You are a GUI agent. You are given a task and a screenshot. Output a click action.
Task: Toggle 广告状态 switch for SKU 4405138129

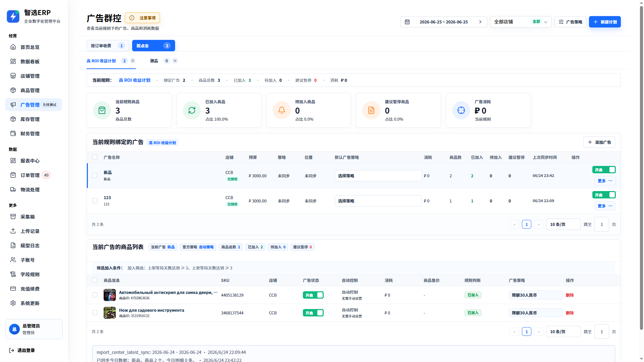pyautogui.click(x=313, y=295)
